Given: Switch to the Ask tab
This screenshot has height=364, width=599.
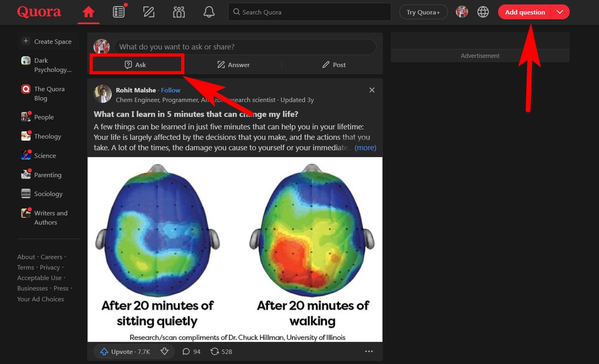Looking at the screenshot, I should click(137, 64).
